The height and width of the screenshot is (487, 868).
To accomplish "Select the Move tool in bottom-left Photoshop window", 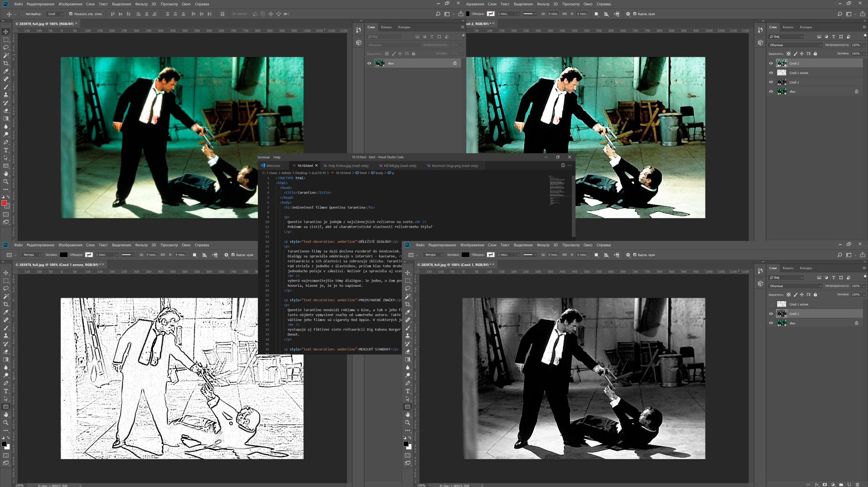I will [x=6, y=273].
